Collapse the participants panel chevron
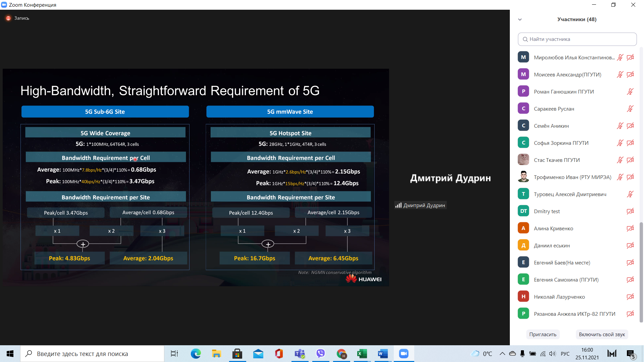 pos(520,19)
